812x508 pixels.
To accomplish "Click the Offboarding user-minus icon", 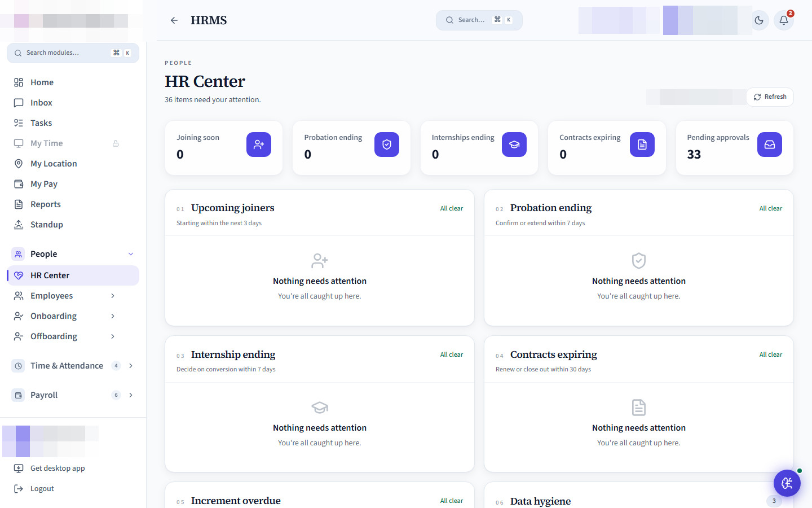I will [x=19, y=336].
